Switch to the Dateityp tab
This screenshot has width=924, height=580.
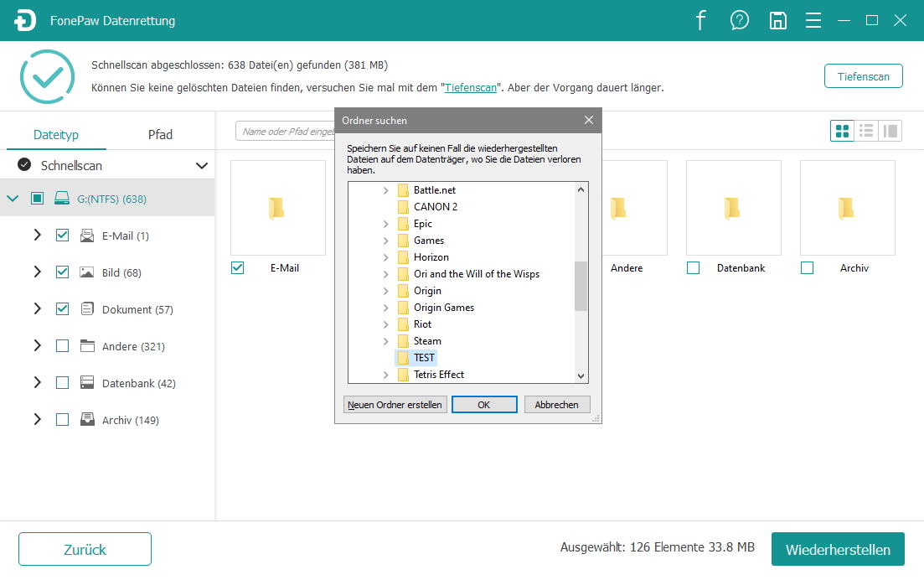(x=56, y=134)
